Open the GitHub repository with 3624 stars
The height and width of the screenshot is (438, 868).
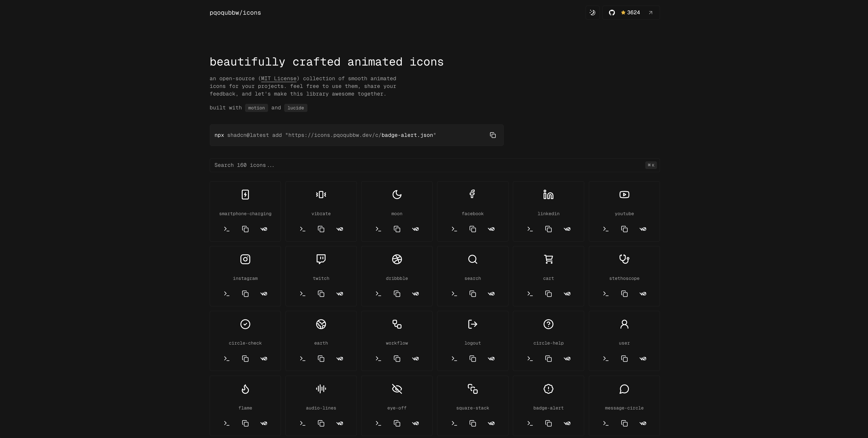click(631, 13)
